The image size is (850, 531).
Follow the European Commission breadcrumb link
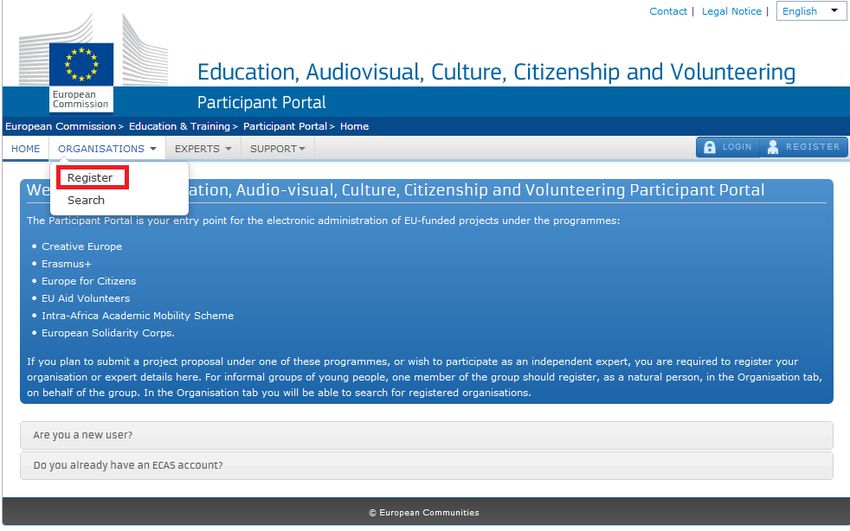point(61,126)
